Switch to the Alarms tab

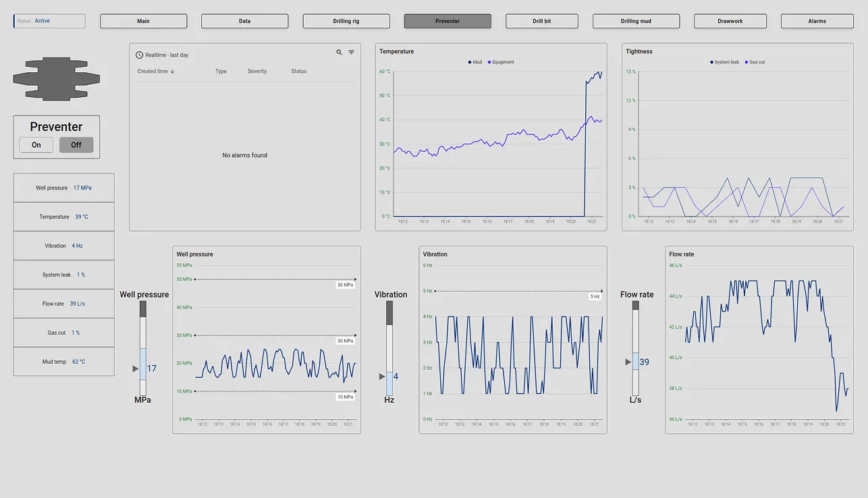coord(817,22)
